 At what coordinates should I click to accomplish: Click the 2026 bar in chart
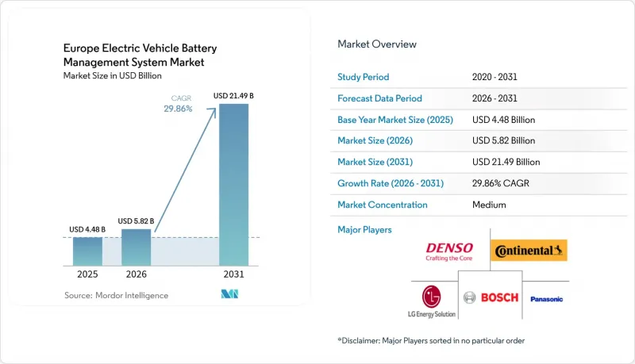pyautogui.click(x=136, y=247)
